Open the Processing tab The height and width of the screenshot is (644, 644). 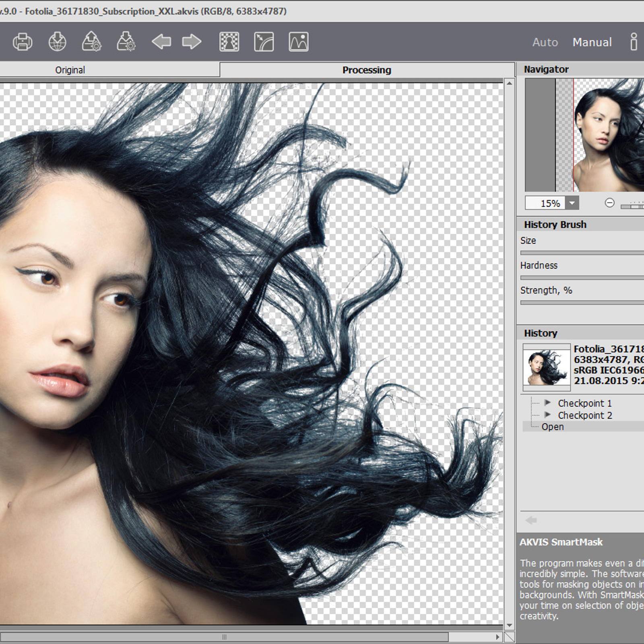(x=367, y=70)
